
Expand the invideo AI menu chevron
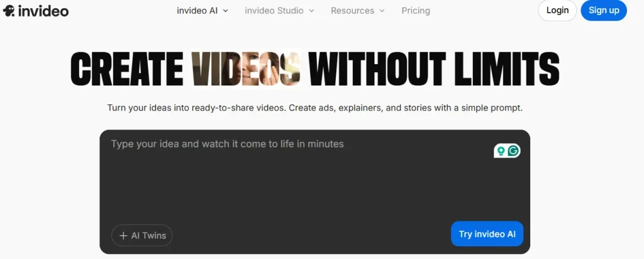(x=226, y=11)
